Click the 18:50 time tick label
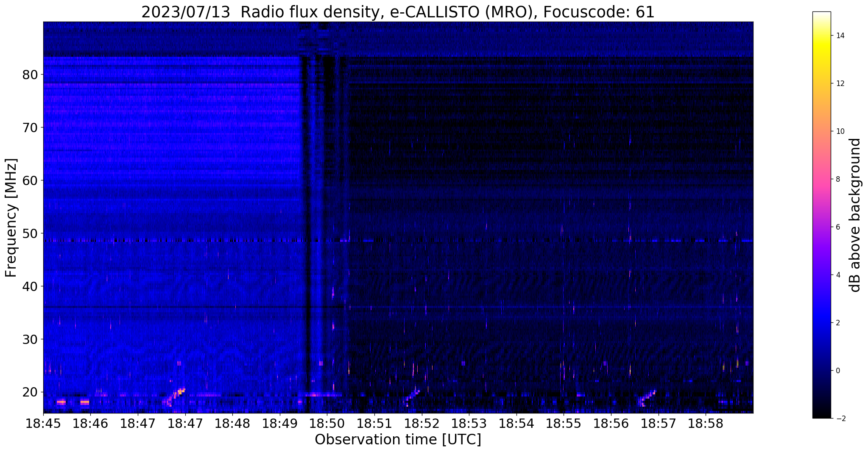The image size is (868, 452). pyautogui.click(x=327, y=423)
